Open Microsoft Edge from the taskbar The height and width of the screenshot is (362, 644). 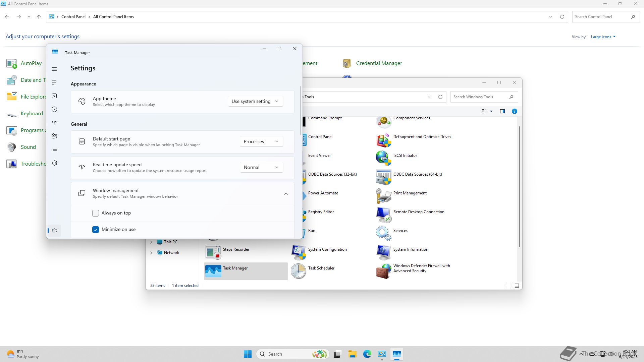click(x=367, y=354)
